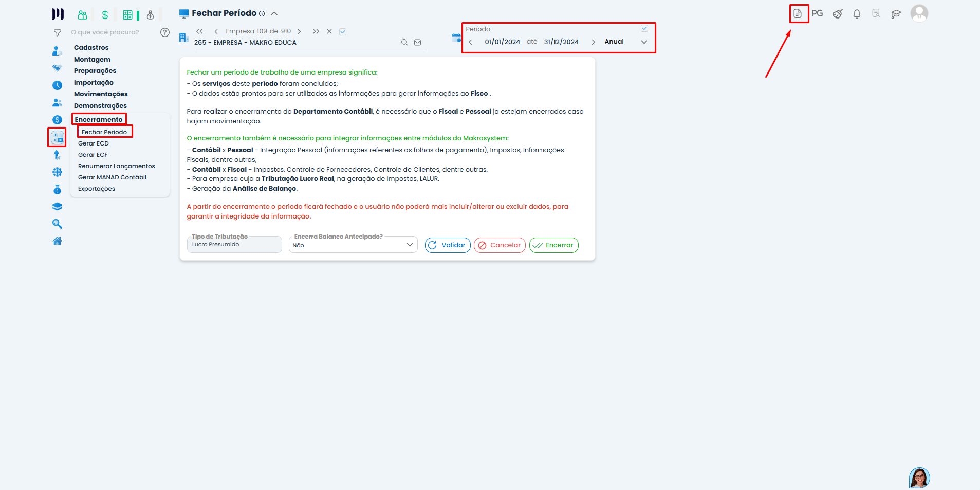Click the Encerrar button

553,245
